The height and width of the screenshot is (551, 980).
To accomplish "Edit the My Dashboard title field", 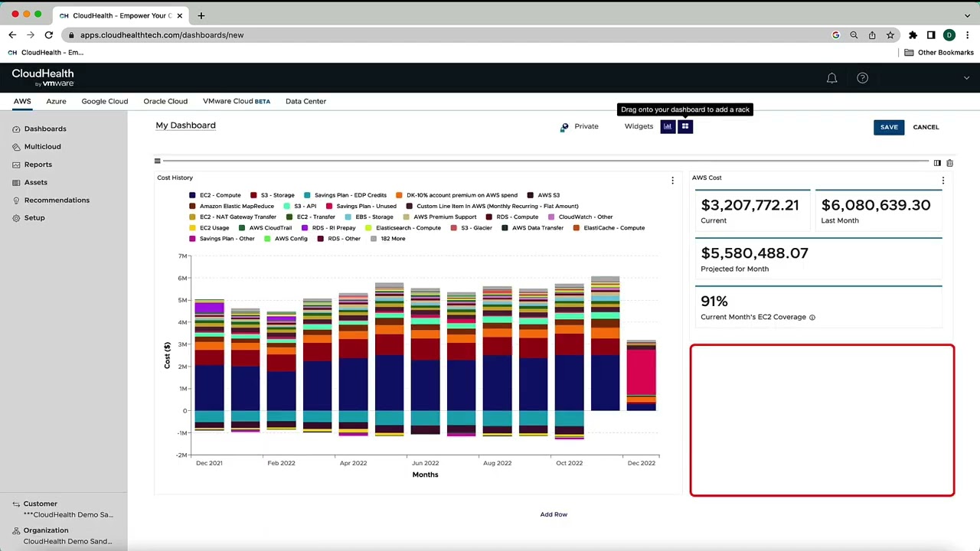I will point(186,126).
